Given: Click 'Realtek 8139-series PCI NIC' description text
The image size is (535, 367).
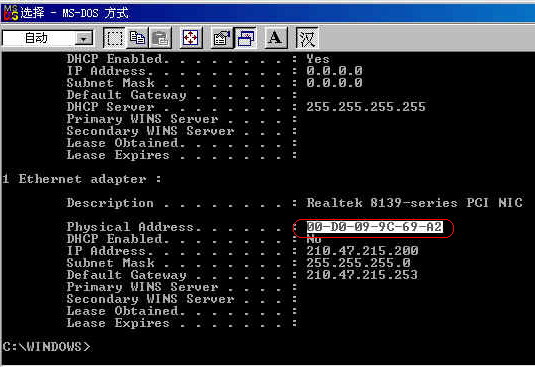Looking at the screenshot, I should [414, 203].
